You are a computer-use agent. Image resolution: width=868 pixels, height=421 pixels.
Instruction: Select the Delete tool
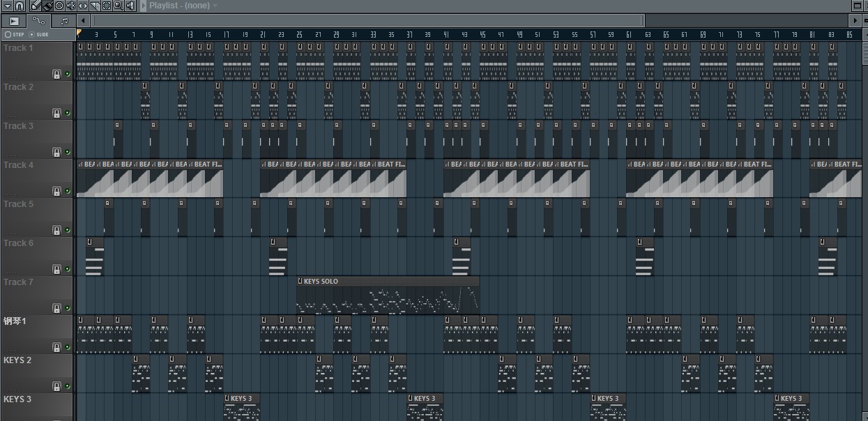[x=59, y=6]
